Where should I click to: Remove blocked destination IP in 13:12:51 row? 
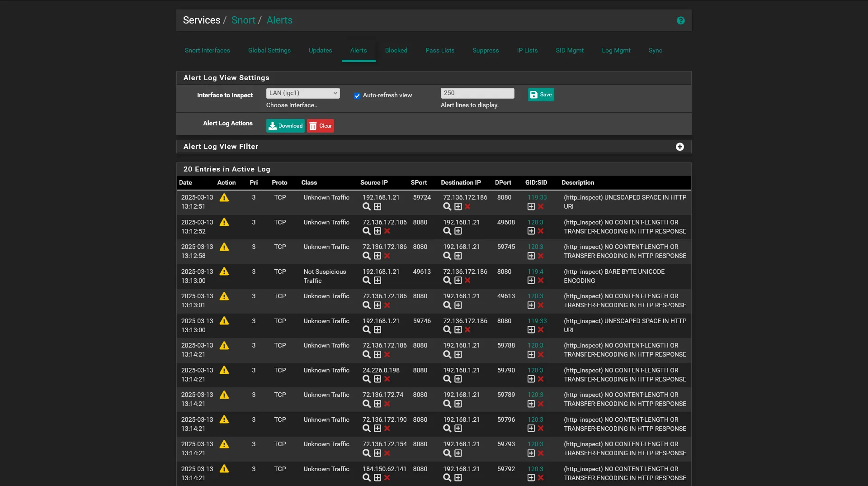coord(467,207)
